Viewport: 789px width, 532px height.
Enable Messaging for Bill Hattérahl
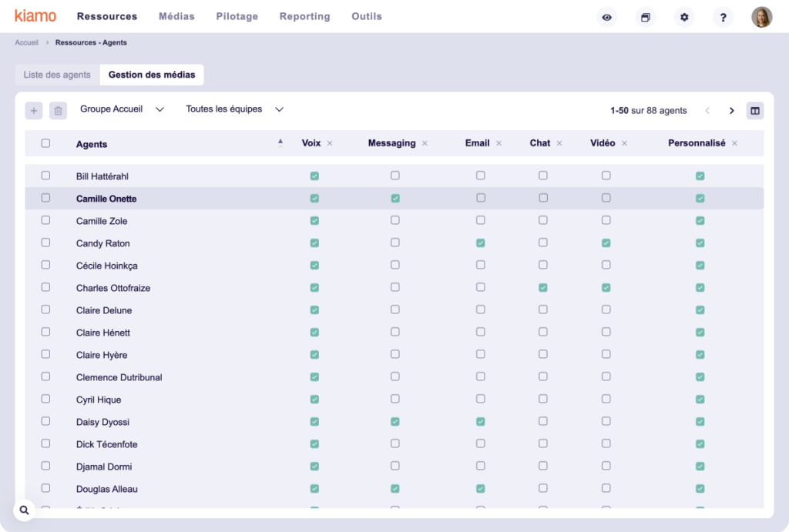tap(395, 176)
